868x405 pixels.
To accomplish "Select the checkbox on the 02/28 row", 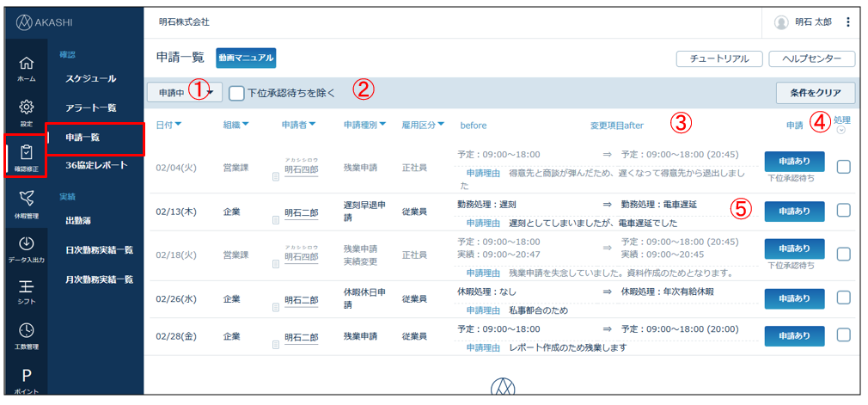I will click(x=843, y=334).
